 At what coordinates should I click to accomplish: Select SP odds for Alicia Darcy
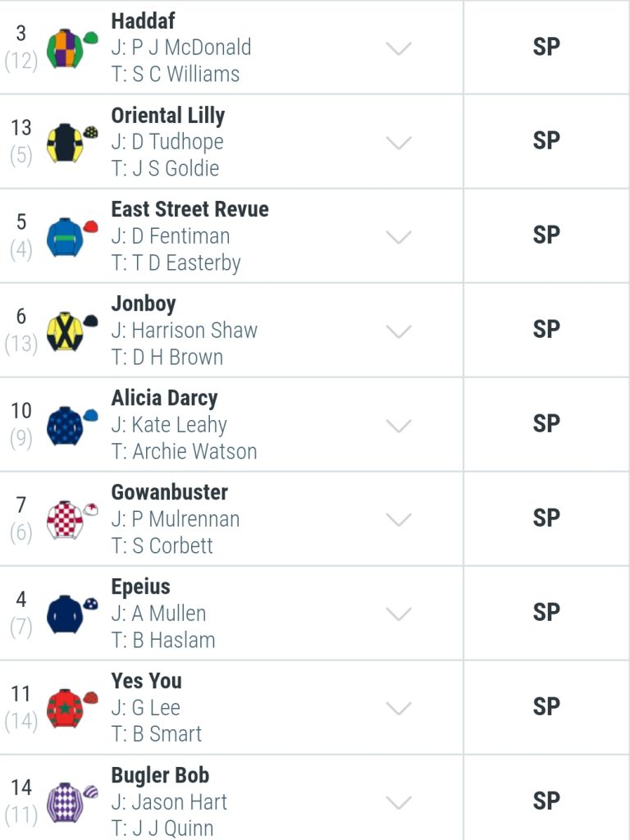click(x=546, y=424)
